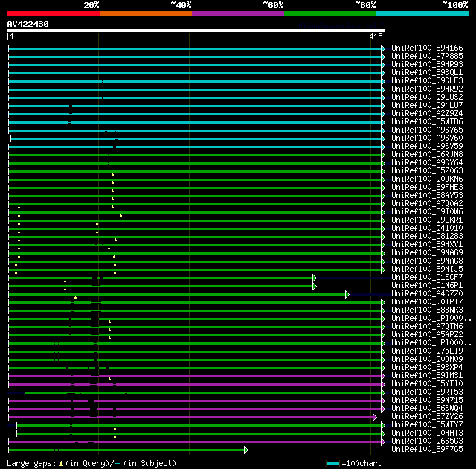This screenshot has height=469, width=476.
Task: Click the purple ~60% identity legend segment
Action: (237, 13)
